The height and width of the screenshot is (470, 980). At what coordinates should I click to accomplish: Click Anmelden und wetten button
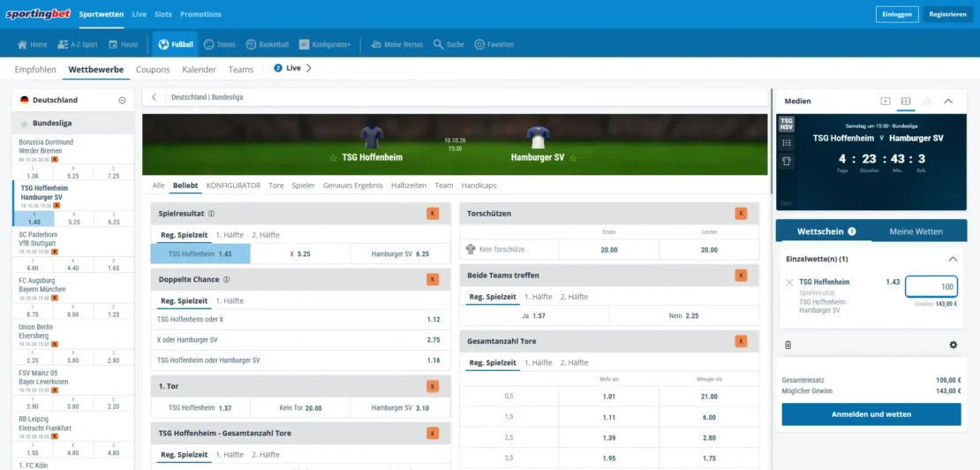tap(871, 414)
